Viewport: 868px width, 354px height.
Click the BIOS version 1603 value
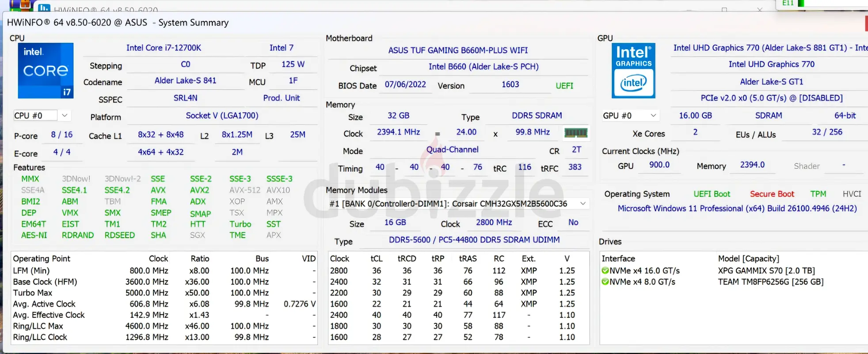click(x=510, y=85)
